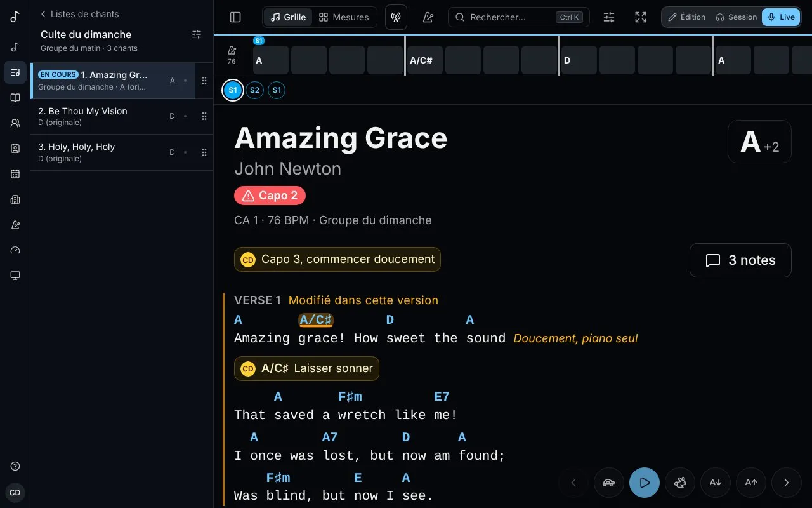Switch to Grille view
Screen dimensions: 812x508
click(288, 17)
